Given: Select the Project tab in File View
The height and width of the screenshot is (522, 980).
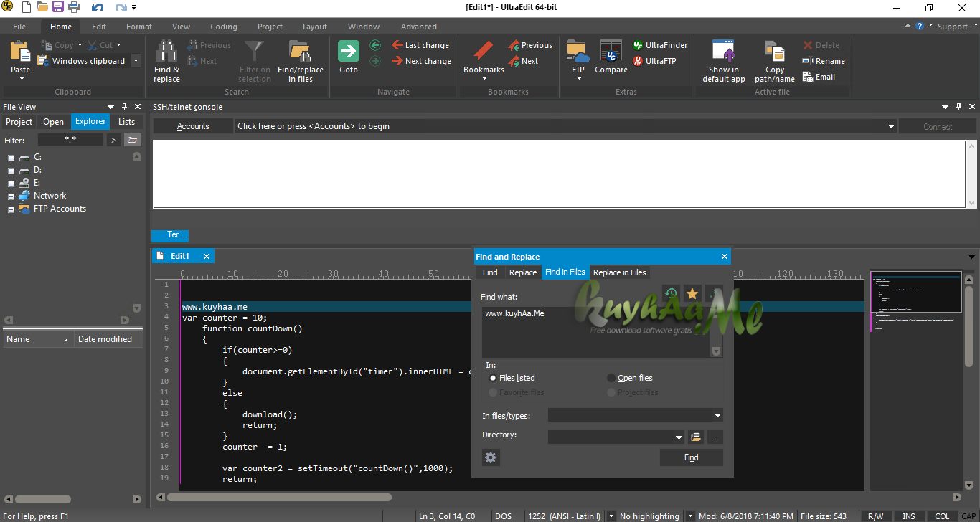Looking at the screenshot, I should (x=19, y=122).
